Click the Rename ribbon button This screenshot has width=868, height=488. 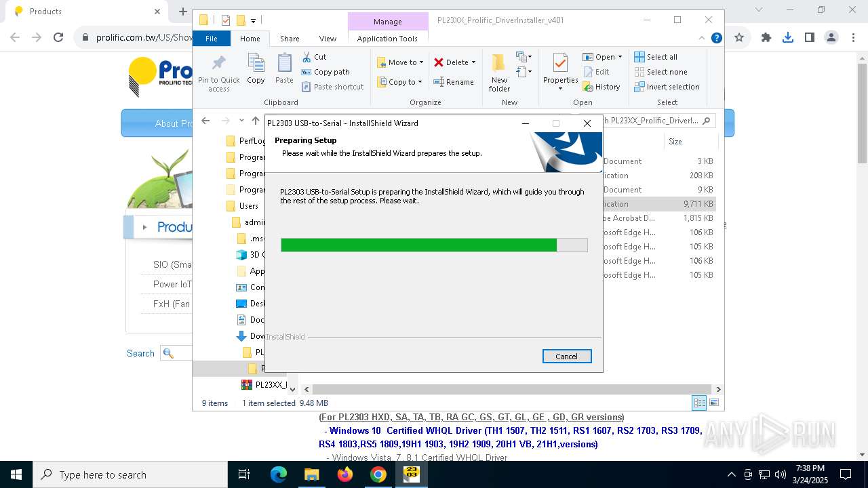454,82
